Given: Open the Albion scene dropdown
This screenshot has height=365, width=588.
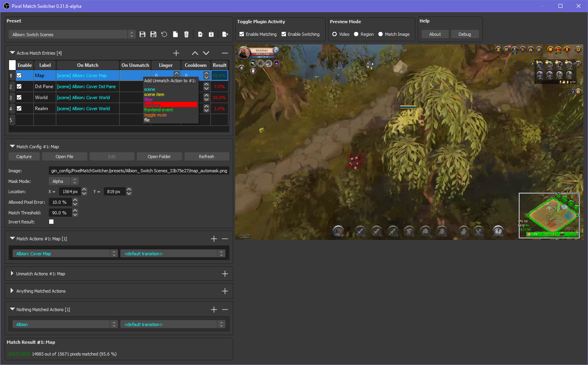Looking at the screenshot, I should 65,324.
